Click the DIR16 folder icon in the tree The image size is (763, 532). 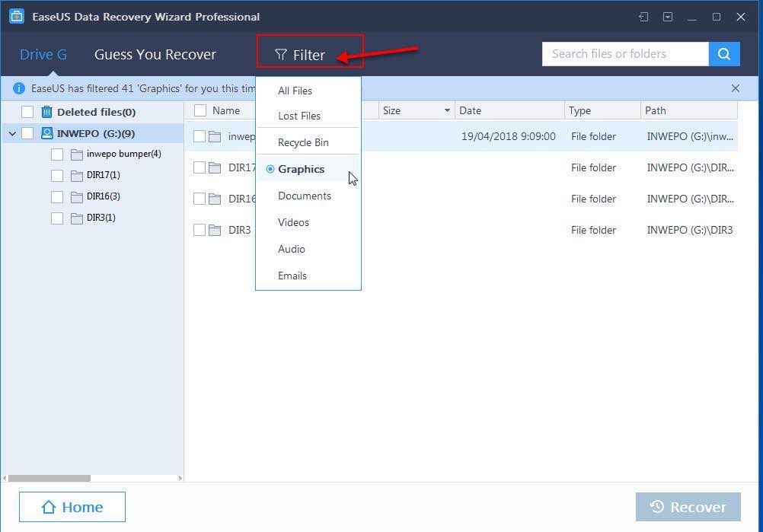[76, 197]
